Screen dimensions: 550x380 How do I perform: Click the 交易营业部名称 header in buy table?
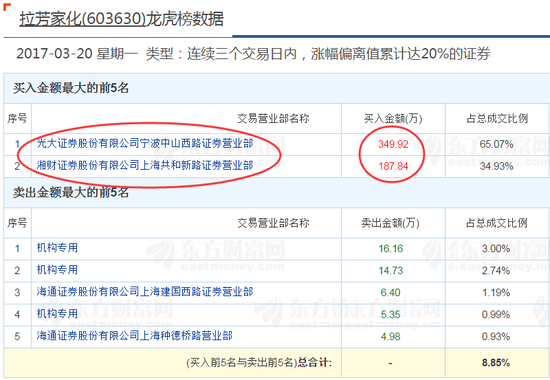coord(273,119)
